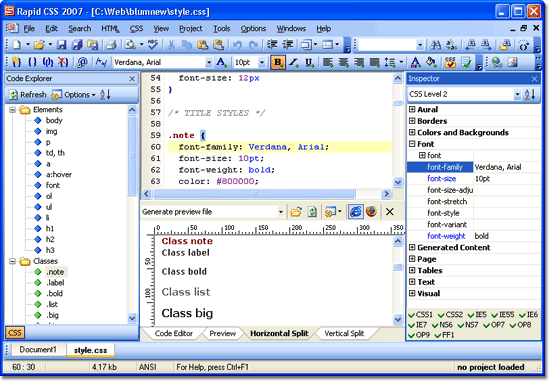Click the delete style red X braces icon
The height and width of the screenshot is (381, 550).
(x=63, y=62)
